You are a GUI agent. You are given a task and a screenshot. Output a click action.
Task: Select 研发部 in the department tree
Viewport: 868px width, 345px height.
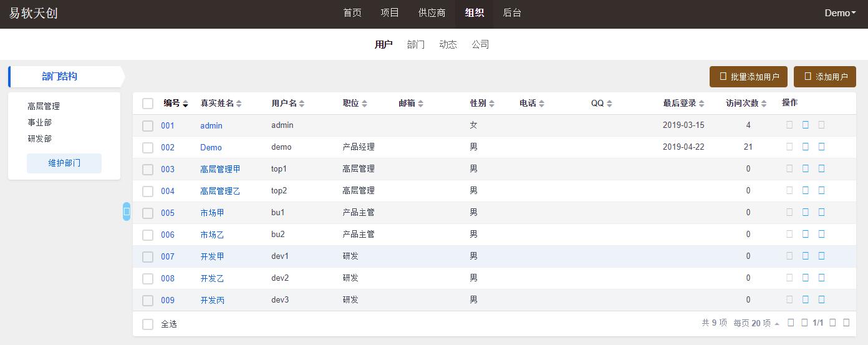[x=39, y=138]
